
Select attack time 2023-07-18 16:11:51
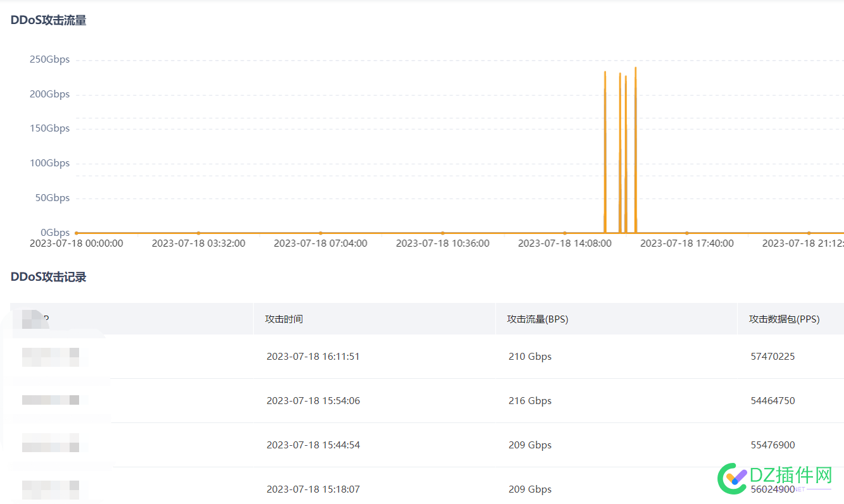click(313, 357)
